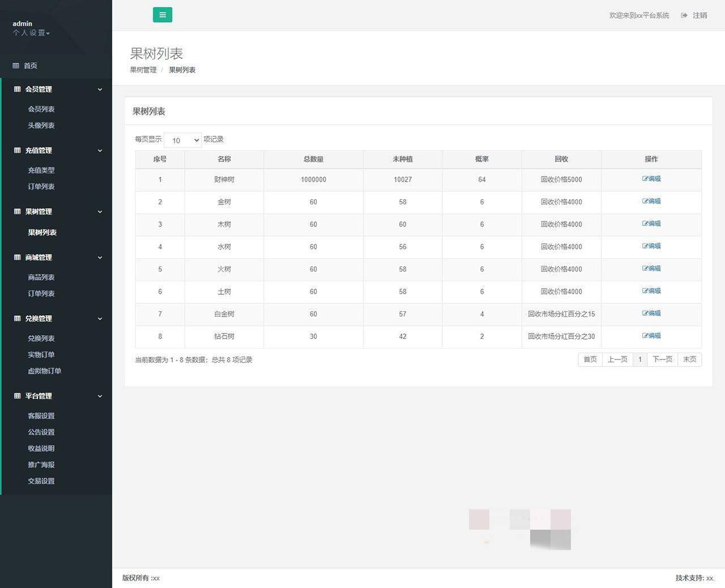725x588 pixels.
Task: Click the edit icon for 金树 row
Action: click(x=645, y=201)
